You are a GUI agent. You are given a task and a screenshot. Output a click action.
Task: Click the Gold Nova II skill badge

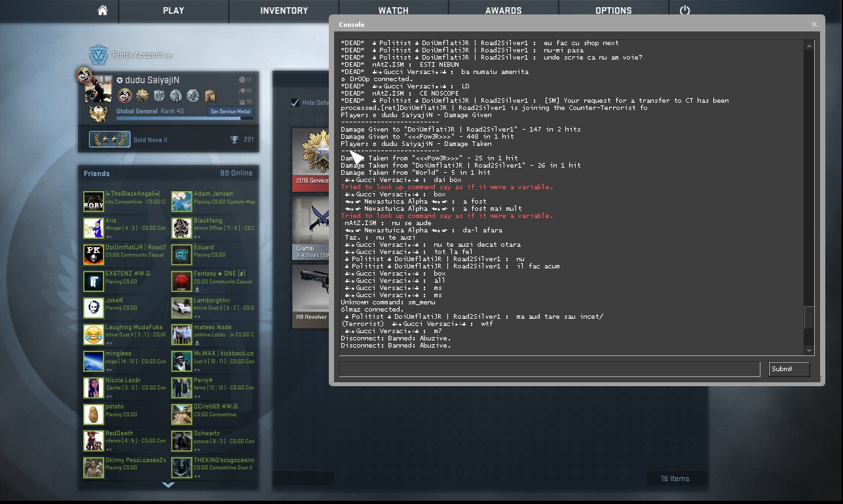109,139
